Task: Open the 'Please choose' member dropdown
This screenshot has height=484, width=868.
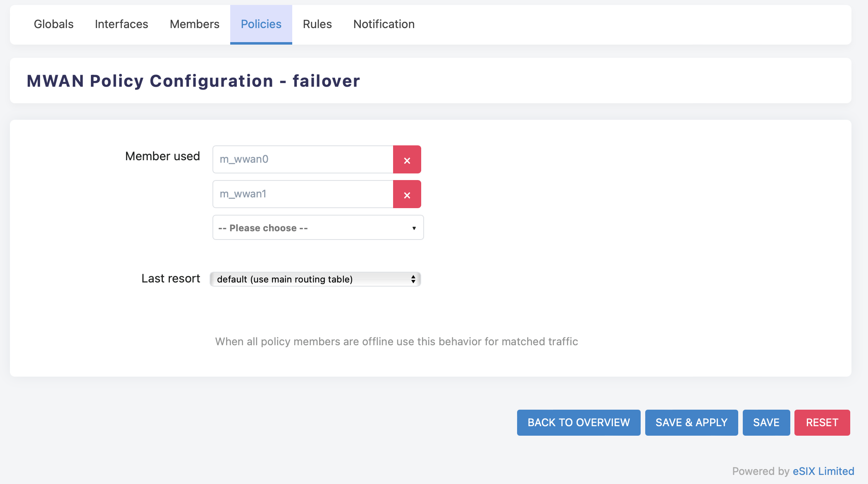Action: (314, 228)
